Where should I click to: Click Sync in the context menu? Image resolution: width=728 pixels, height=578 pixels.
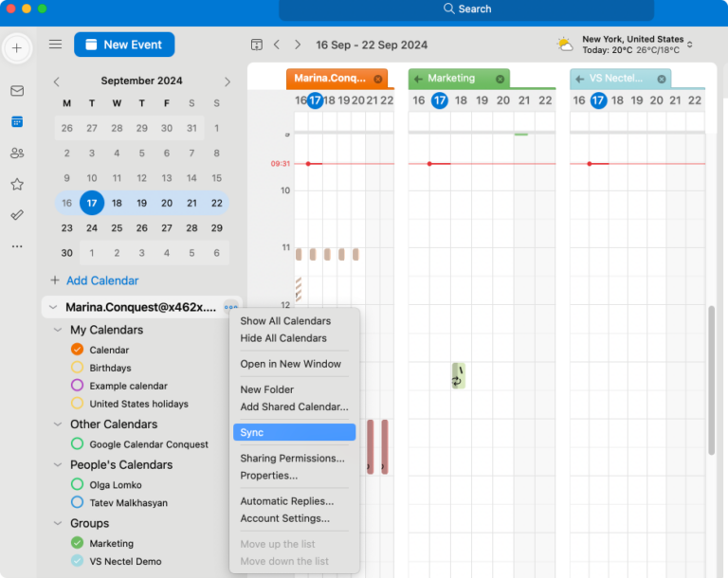tap(295, 432)
